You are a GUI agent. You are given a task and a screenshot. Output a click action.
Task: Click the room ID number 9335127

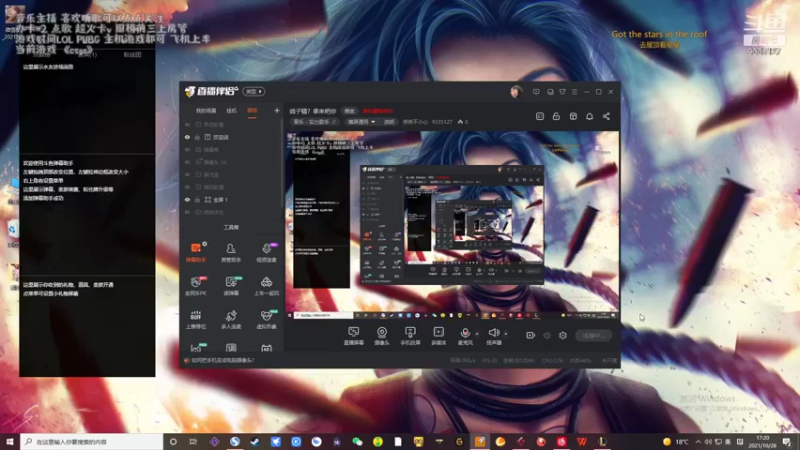pos(442,122)
